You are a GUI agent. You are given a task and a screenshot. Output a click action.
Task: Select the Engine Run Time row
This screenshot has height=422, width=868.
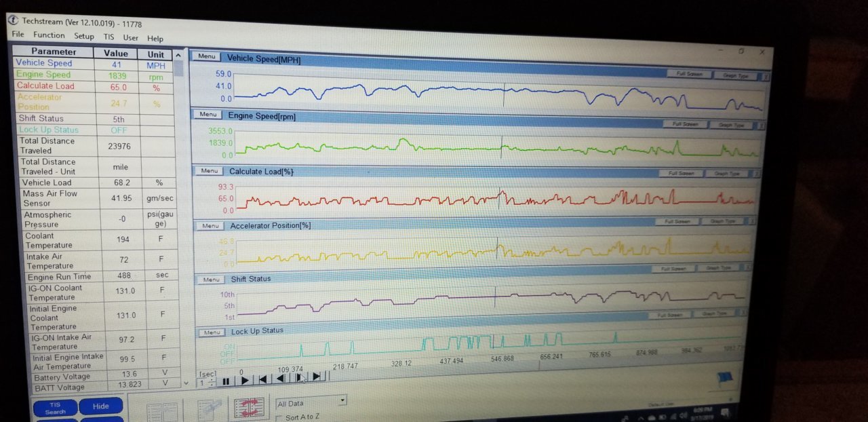pyautogui.click(x=102, y=277)
